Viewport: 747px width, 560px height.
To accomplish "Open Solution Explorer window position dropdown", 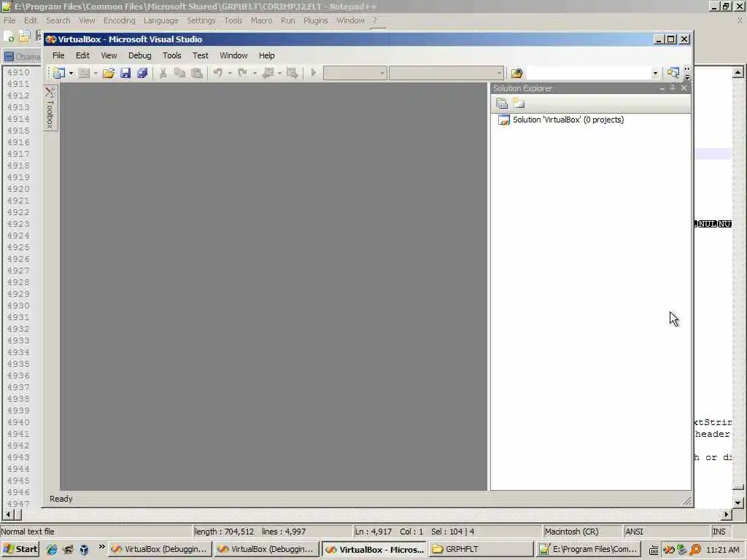I will click(x=662, y=88).
